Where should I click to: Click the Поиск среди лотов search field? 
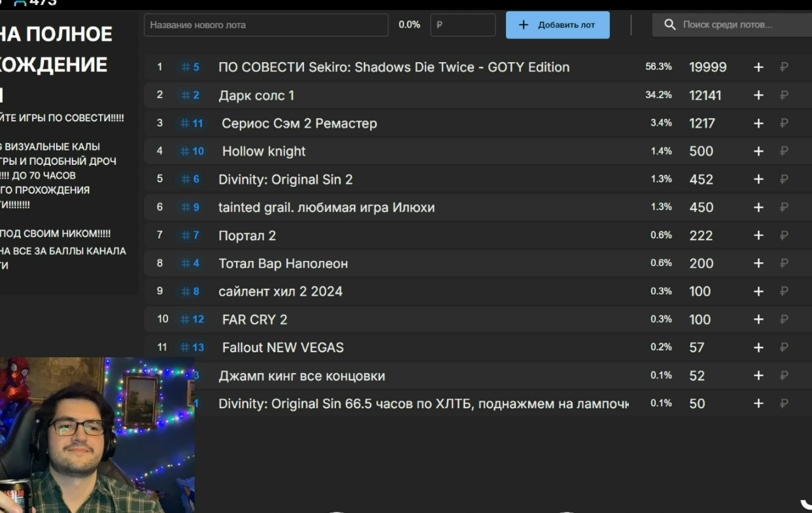(732, 25)
